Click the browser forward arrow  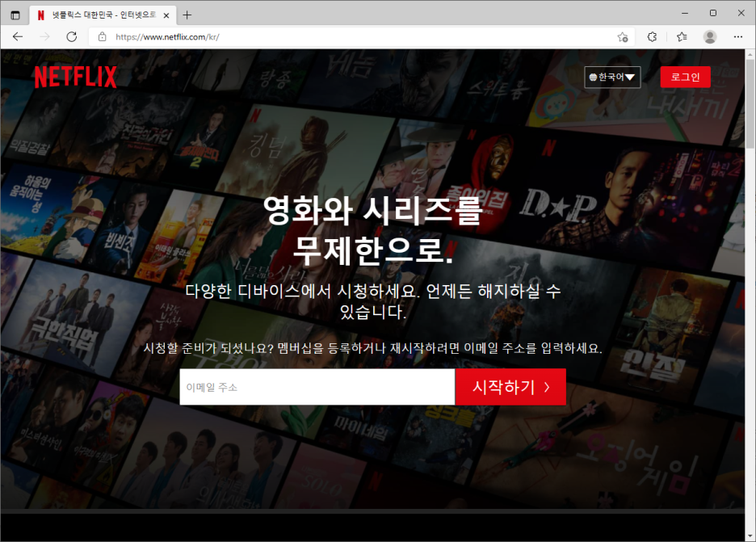[45, 36]
